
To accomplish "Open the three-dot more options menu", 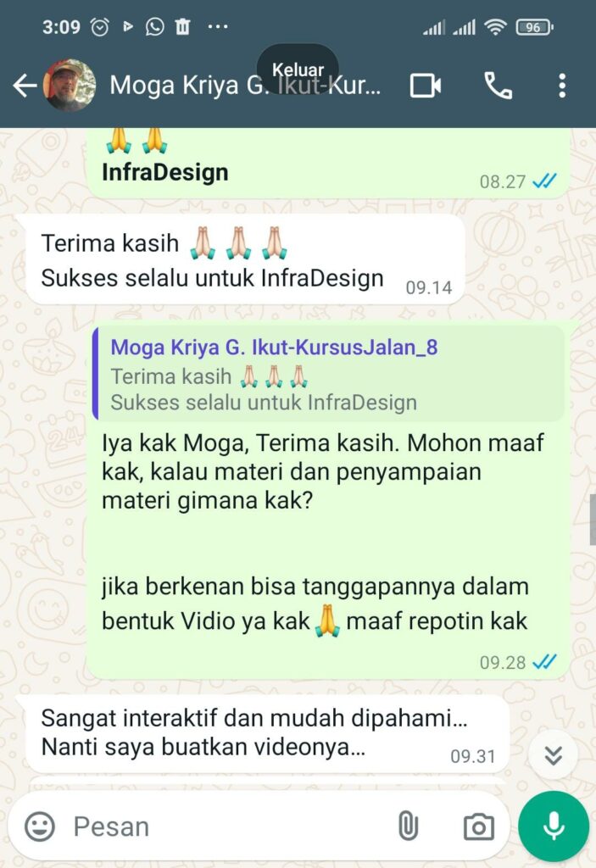I will (x=562, y=86).
